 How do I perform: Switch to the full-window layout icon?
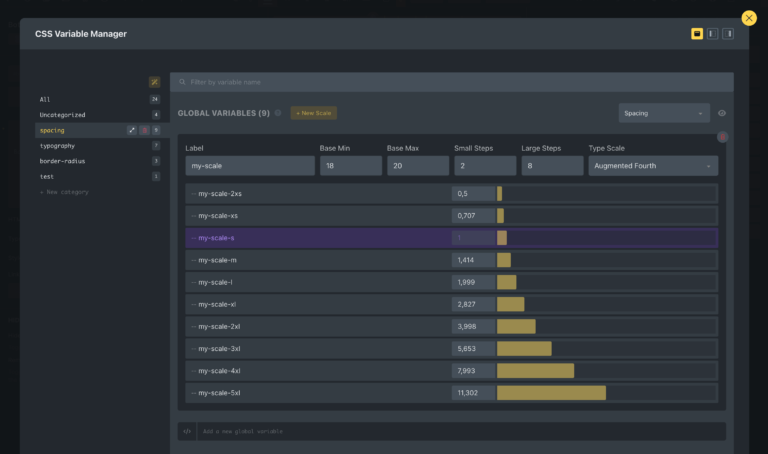696,34
